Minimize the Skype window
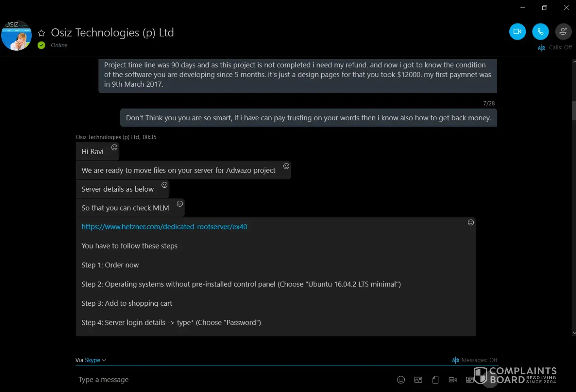 coord(523,7)
